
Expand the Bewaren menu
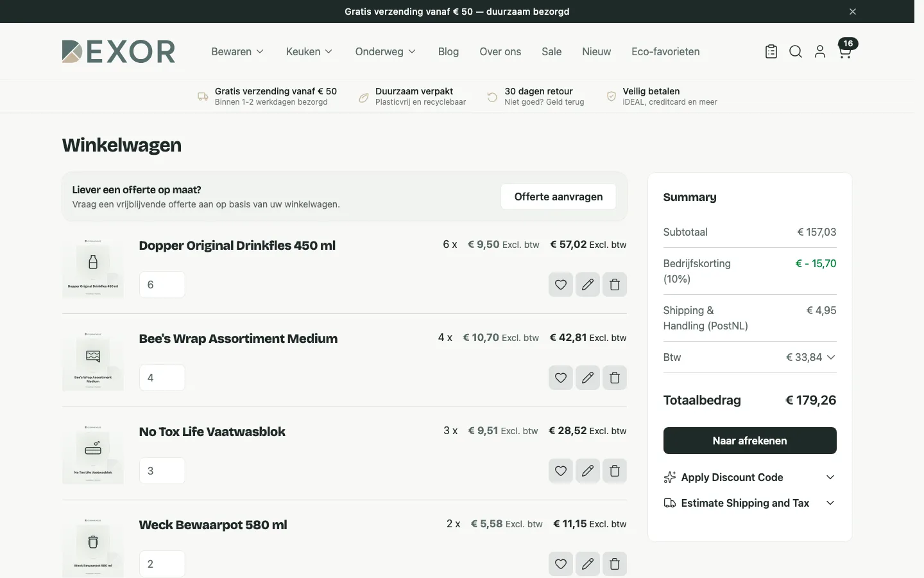237,51
